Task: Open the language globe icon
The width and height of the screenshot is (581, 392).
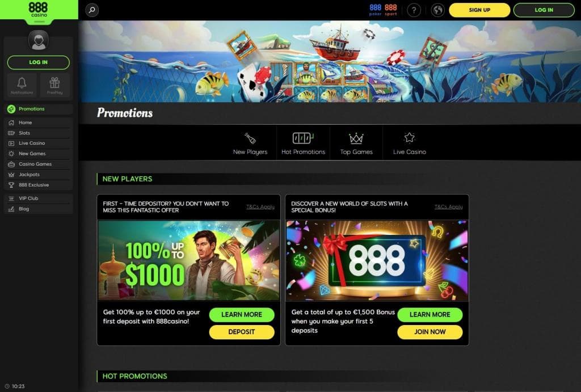Action: pyautogui.click(x=437, y=10)
